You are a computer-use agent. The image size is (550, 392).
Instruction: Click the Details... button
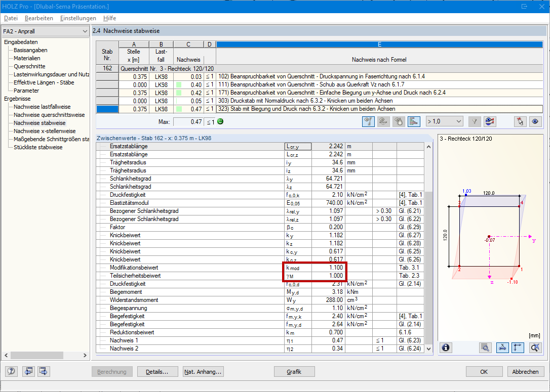click(157, 372)
